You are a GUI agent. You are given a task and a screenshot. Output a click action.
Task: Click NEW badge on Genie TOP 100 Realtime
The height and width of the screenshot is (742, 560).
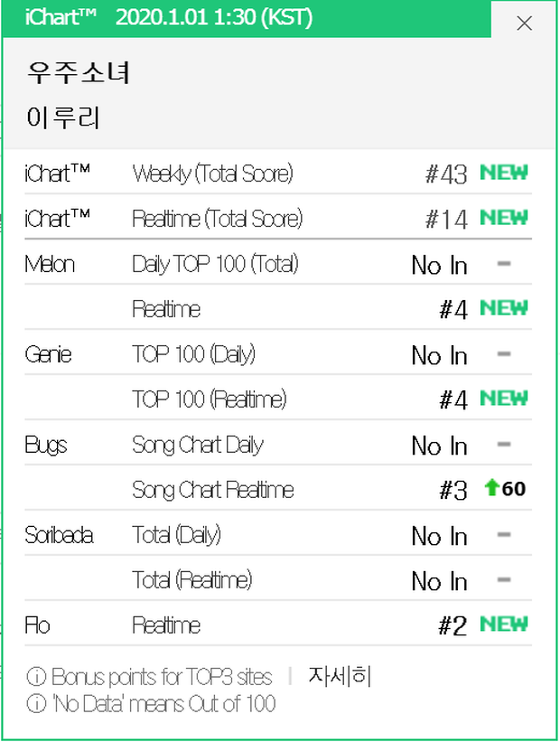click(504, 399)
